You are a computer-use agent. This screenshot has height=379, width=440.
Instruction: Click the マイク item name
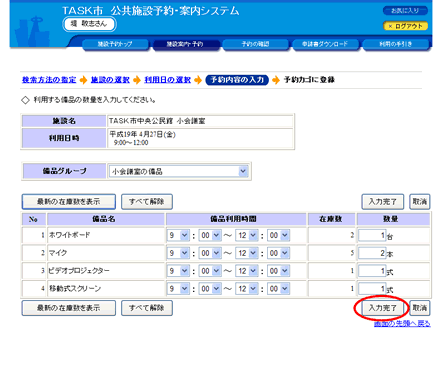(58, 253)
